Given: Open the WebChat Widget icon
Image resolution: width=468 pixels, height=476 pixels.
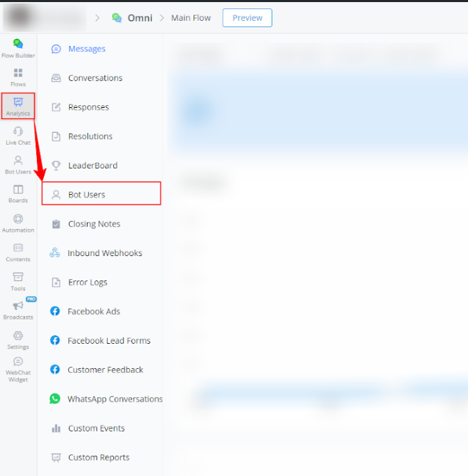Looking at the screenshot, I should (x=18, y=369).
